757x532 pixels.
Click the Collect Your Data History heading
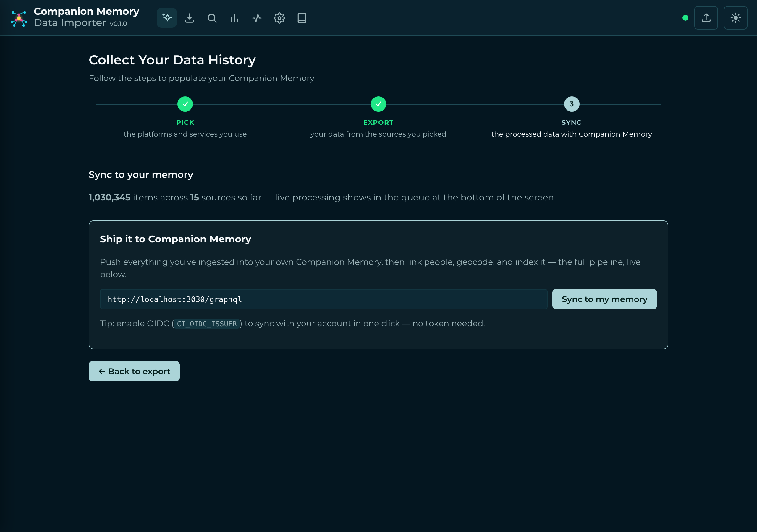tap(172, 60)
